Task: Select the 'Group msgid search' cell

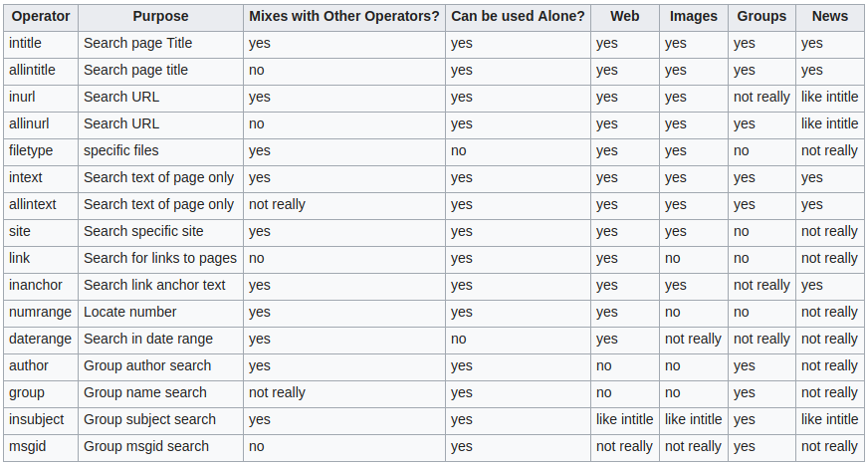Action: (160, 448)
